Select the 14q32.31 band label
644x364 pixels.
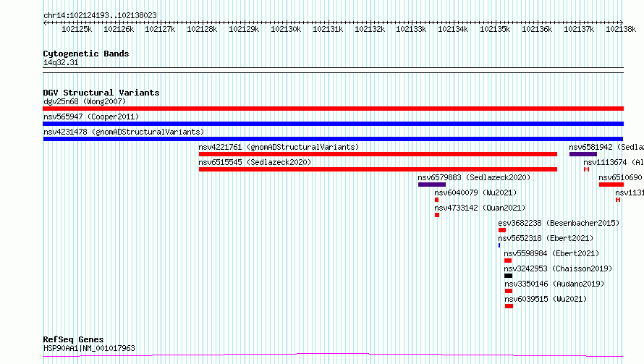tap(61, 62)
